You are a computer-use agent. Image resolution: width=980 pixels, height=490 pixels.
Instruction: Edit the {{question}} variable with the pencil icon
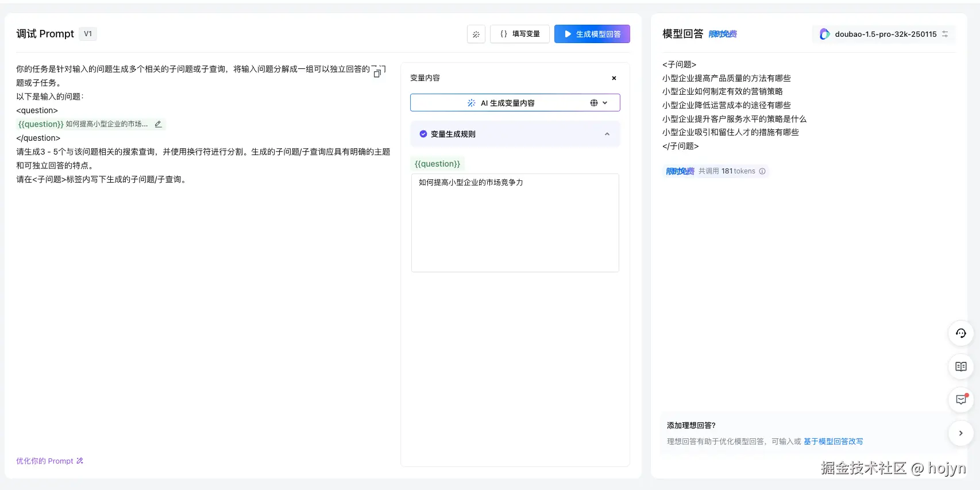tap(158, 124)
